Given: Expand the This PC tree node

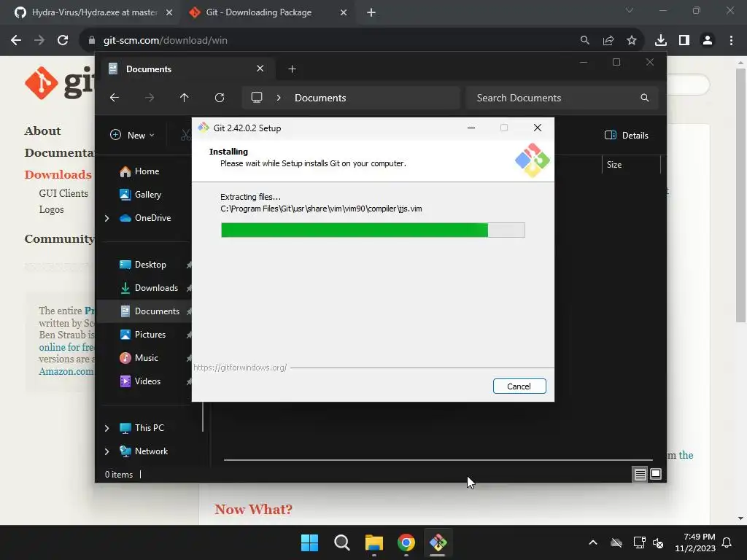Looking at the screenshot, I should pyautogui.click(x=107, y=428).
